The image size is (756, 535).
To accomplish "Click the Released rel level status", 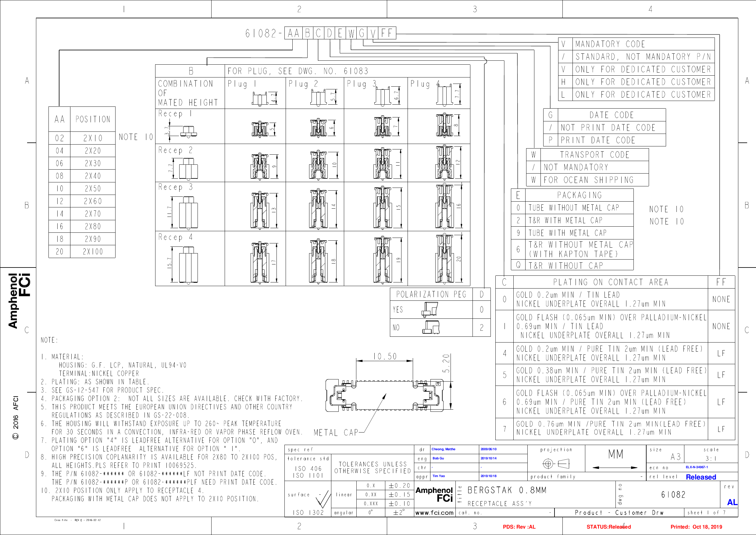I will coord(701,477).
